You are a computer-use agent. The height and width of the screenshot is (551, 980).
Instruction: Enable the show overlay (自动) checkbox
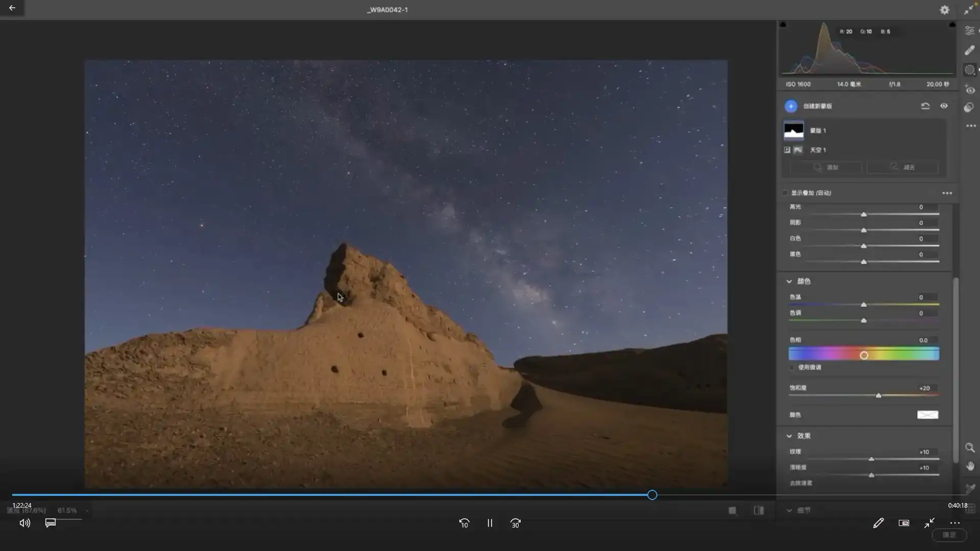[785, 193]
